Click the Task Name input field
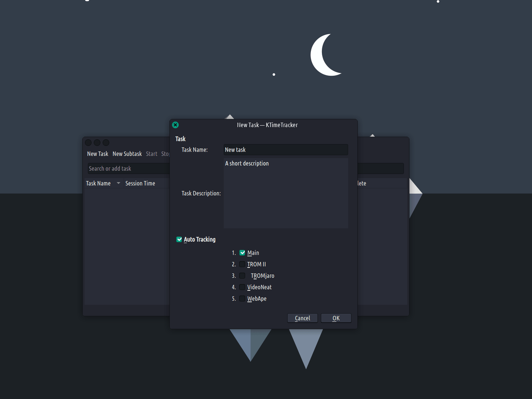This screenshot has width=532, height=399. tap(285, 150)
